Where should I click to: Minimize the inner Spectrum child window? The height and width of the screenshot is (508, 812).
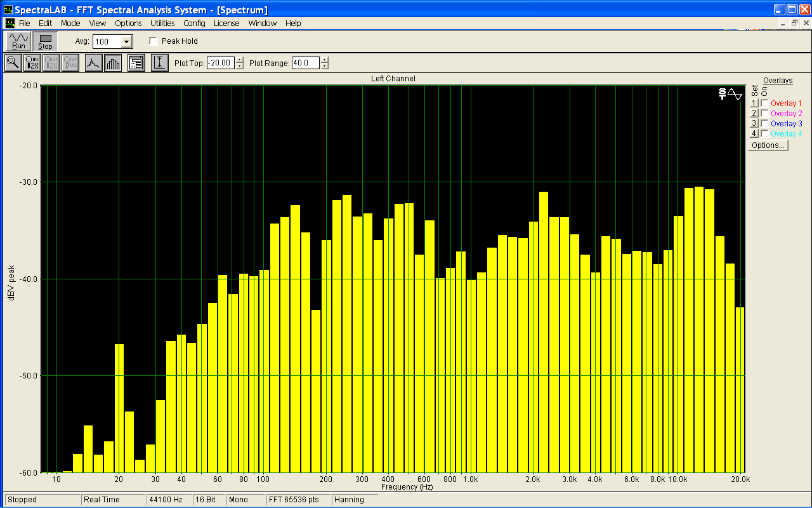[x=783, y=23]
